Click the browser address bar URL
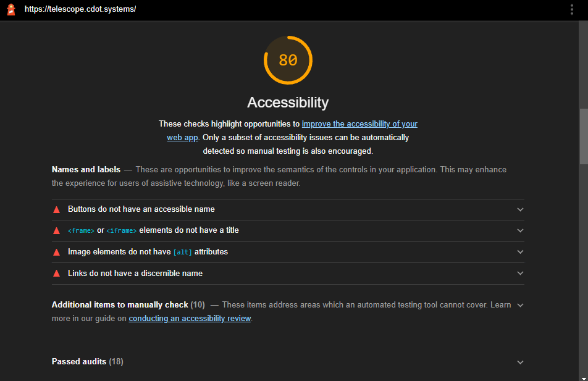The width and height of the screenshot is (588, 381). click(x=80, y=9)
